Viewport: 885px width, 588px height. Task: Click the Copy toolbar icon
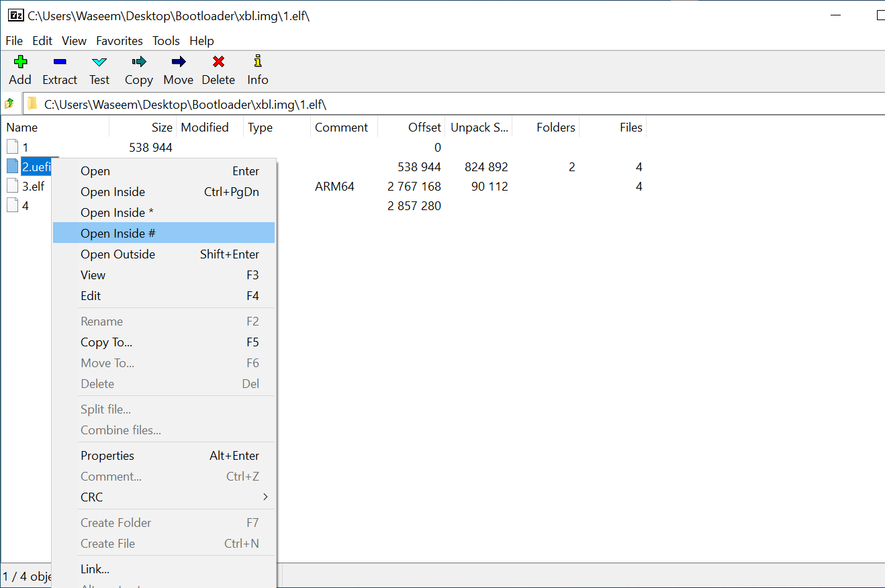[x=139, y=62]
